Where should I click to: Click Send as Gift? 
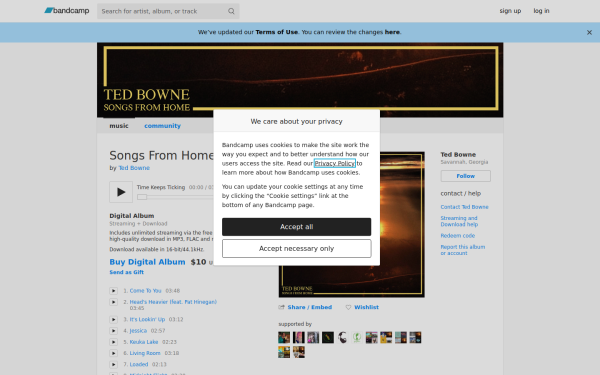(x=127, y=272)
